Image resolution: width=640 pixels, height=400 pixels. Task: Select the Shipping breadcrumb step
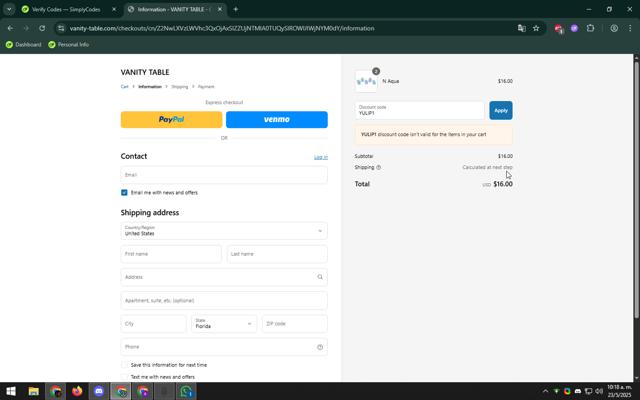(180, 87)
